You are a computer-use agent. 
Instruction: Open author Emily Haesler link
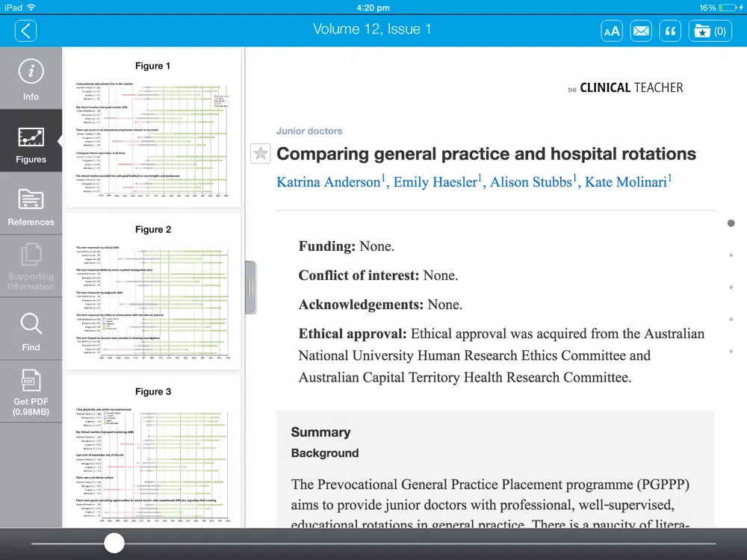437,181
